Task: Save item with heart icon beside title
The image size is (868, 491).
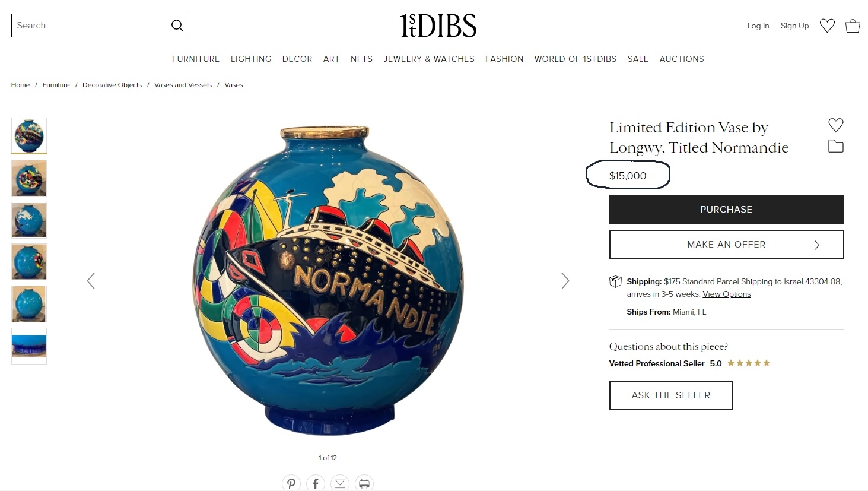Action: pyautogui.click(x=836, y=125)
